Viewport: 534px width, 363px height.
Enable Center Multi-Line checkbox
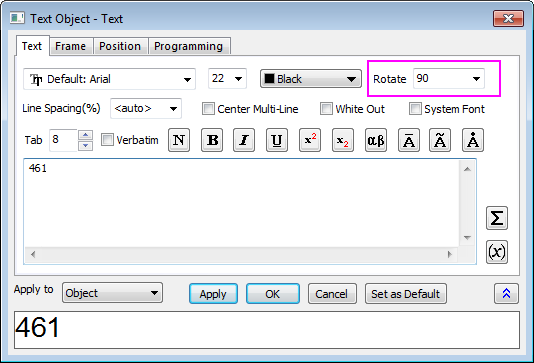pyautogui.click(x=208, y=109)
